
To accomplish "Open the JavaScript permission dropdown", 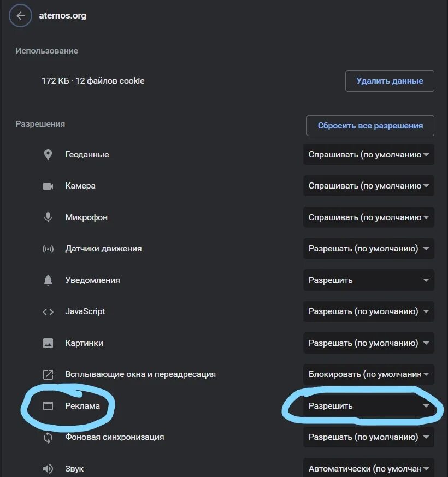I will (x=369, y=311).
